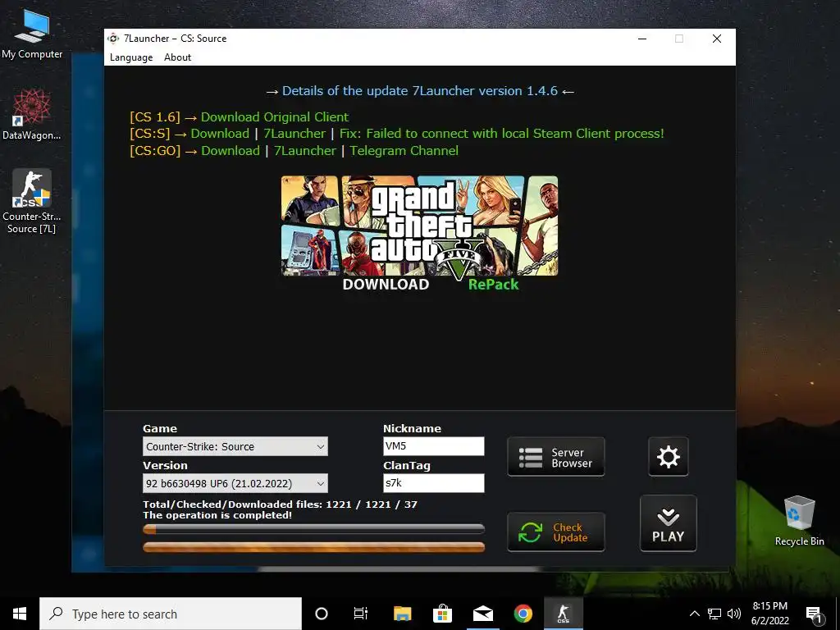
Task: Click the 7Launcher title bar icon
Action: pyautogui.click(x=113, y=39)
